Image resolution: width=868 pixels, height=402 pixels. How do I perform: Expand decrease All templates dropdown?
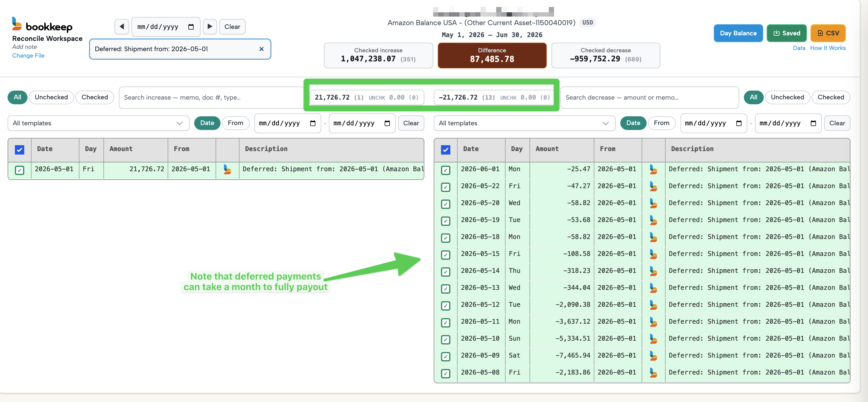(524, 123)
